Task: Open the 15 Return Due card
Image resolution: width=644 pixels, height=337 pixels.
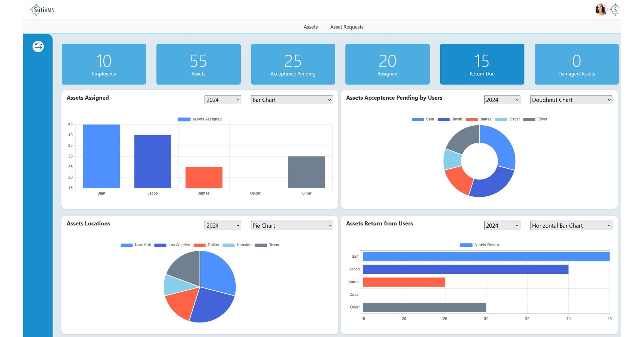Action: point(482,64)
